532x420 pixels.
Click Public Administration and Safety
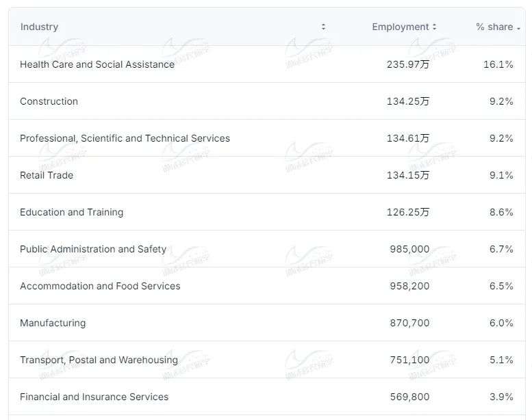(x=93, y=249)
